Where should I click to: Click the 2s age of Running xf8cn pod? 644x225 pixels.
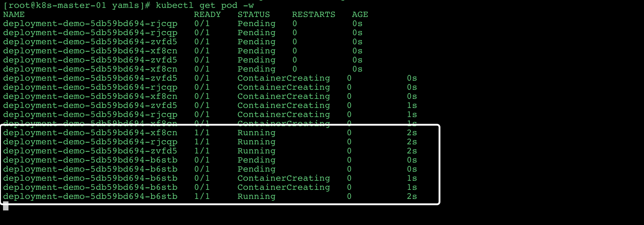click(x=412, y=133)
